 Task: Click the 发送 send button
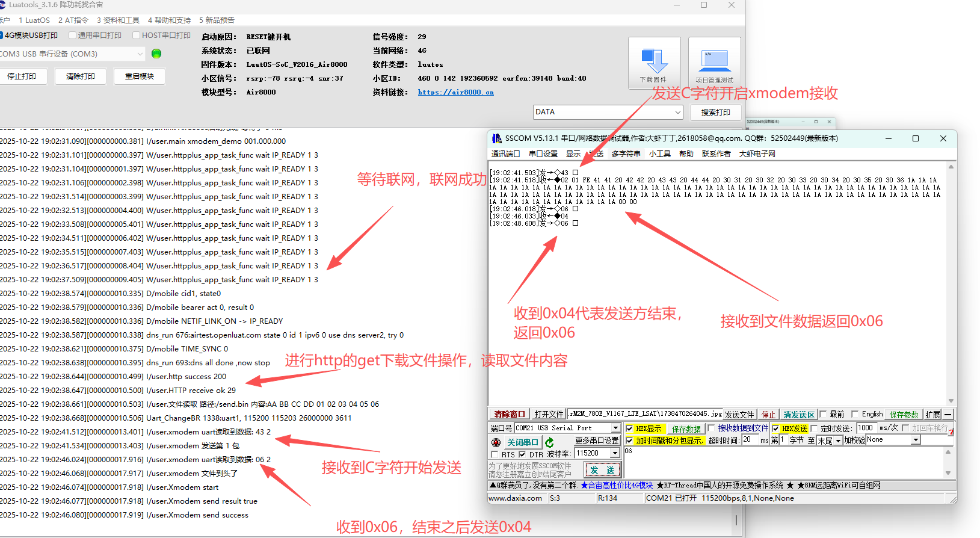pyautogui.click(x=602, y=470)
